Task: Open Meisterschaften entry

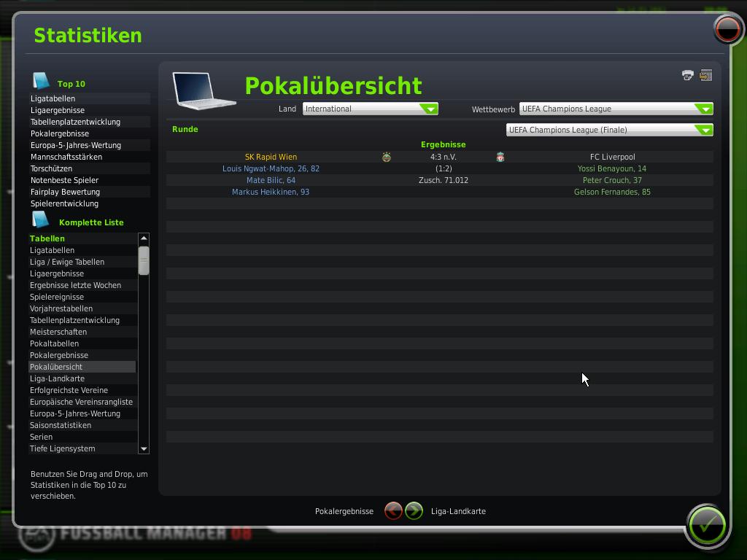Action: tap(58, 332)
